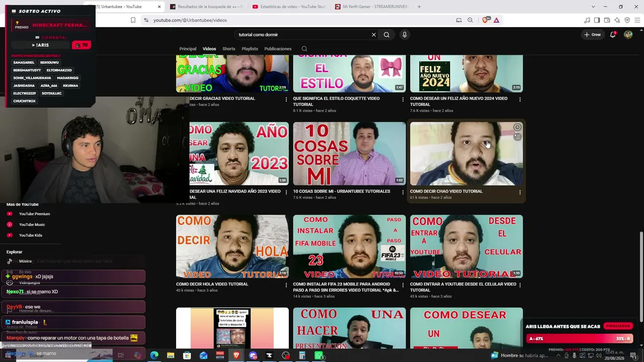Image resolution: width=644 pixels, height=362 pixels.
Task: Open YouTube Kids in the sidebar
Action: [x=30, y=235]
